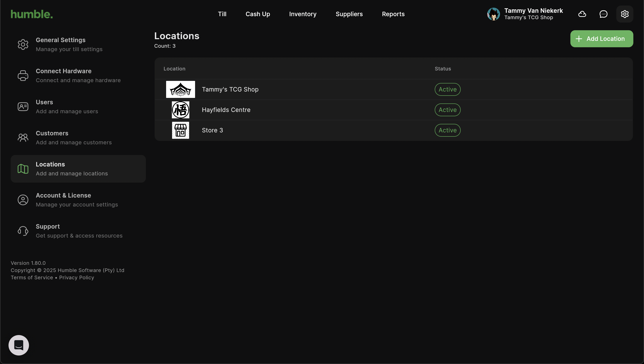The image size is (644, 364).
Task: Open the Intercom help widget launcher
Action: pos(19,345)
